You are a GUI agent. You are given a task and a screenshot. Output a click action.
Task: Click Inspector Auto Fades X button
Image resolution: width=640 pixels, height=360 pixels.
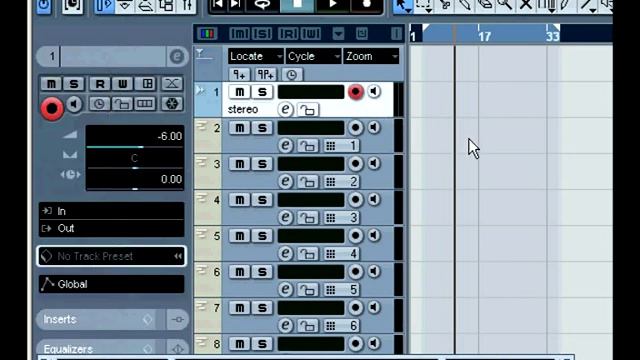pos(172,83)
